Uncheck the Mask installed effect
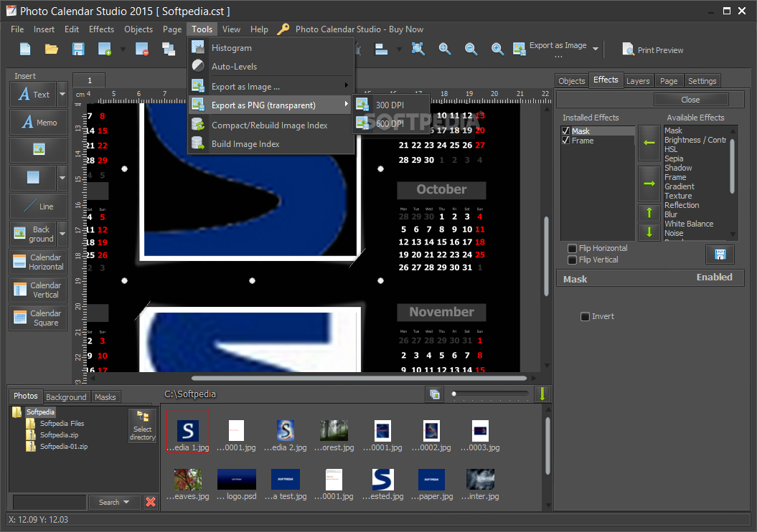 pyautogui.click(x=566, y=131)
